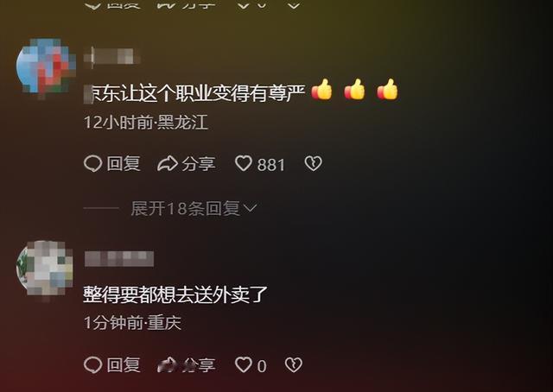Open the username above 整得要都想去送外卖了
The width and height of the screenshot is (553, 392).
coord(119,259)
